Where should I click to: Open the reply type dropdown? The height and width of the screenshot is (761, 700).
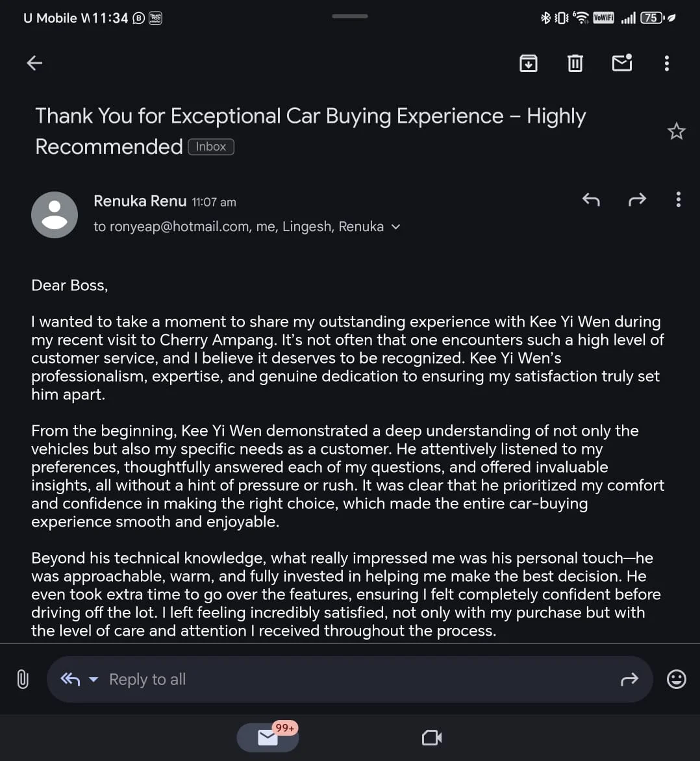coord(94,679)
